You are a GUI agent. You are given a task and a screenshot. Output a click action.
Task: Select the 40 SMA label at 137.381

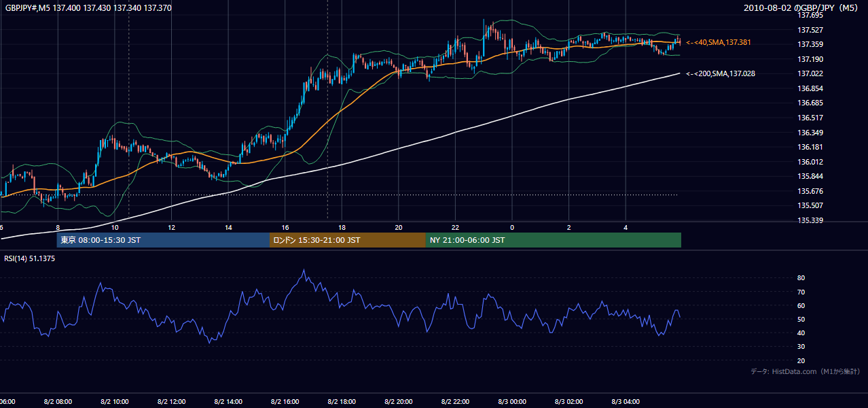pos(719,42)
